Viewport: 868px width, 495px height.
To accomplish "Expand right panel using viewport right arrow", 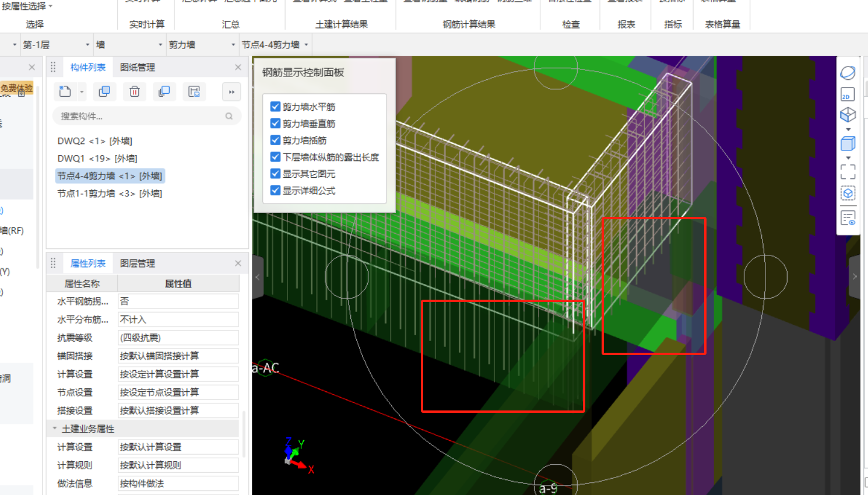I will point(855,277).
